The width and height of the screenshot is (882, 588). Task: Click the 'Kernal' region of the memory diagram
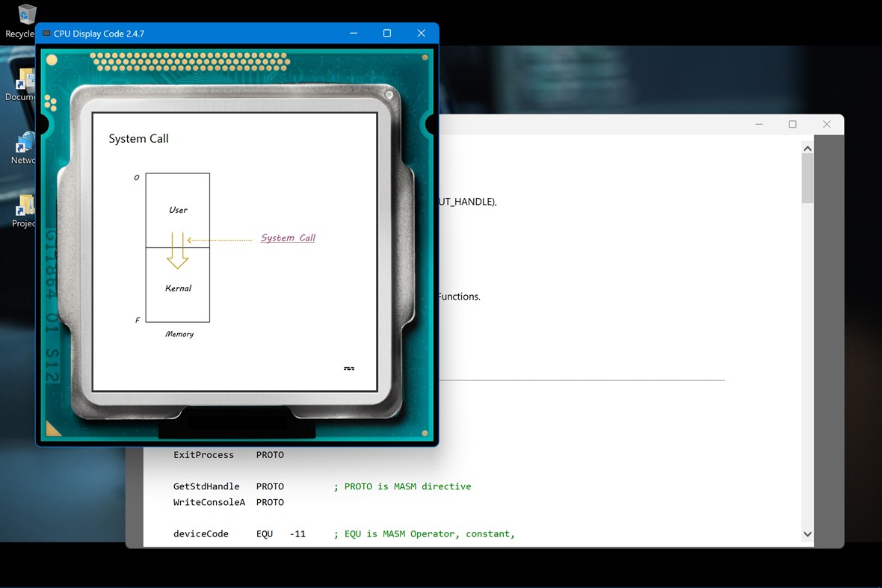177,288
